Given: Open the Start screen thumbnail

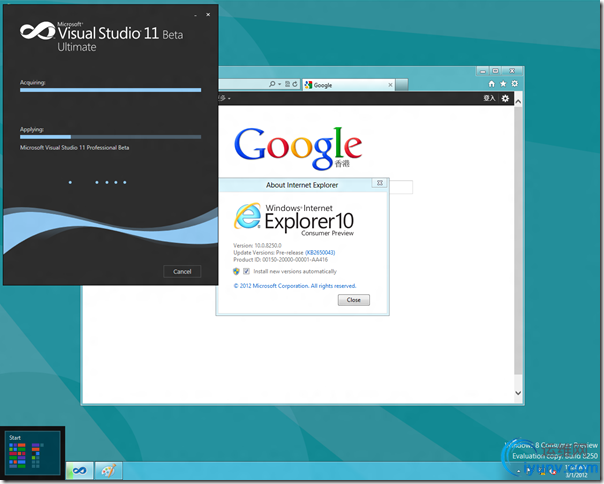Looking at the screenshot, I should tap(32, 453).
